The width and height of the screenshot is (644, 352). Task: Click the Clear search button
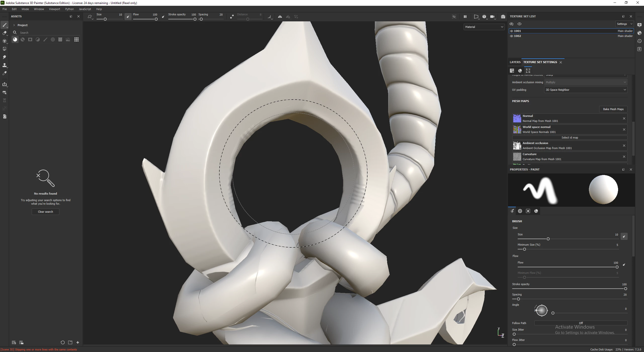coord(46,212)
